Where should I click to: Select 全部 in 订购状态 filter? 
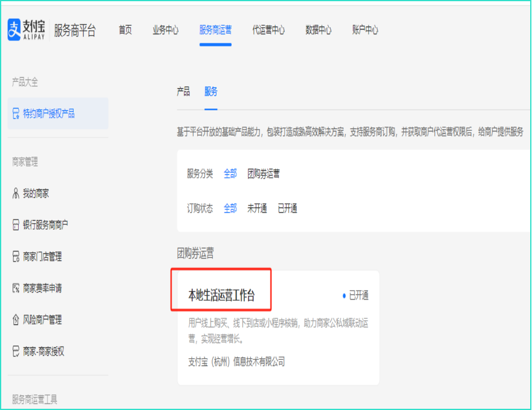[x=230, y=209]
